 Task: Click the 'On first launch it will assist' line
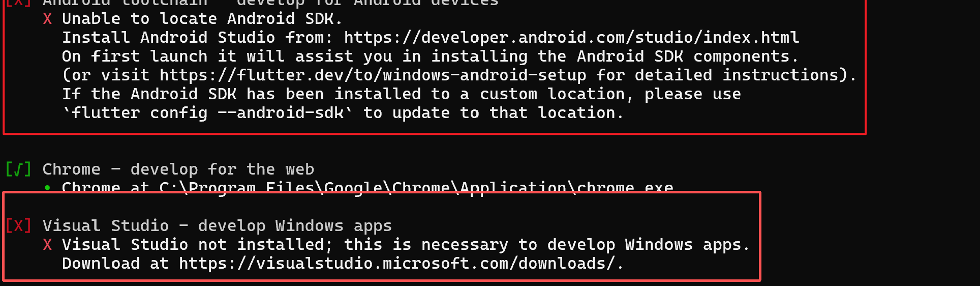430,56
